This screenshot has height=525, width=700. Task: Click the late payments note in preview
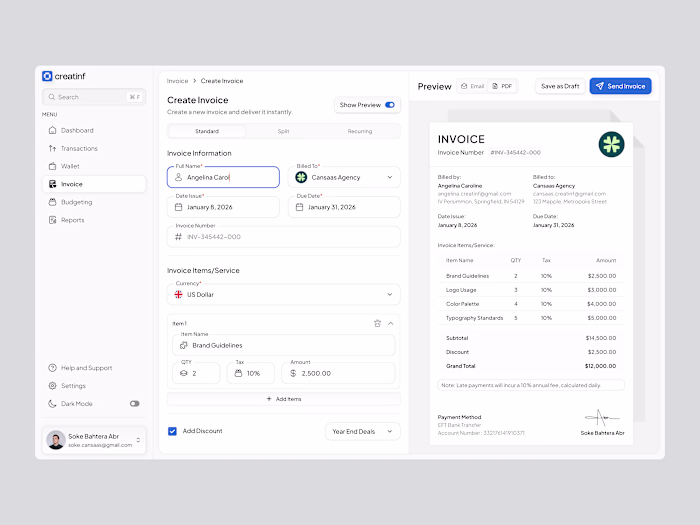coord(531,385)
